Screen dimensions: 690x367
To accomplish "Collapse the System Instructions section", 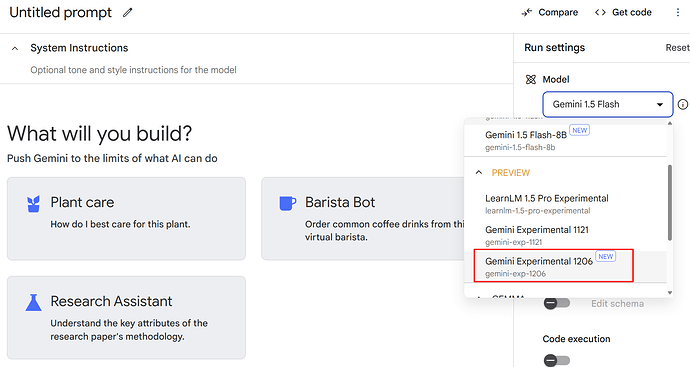I will 15,48.
